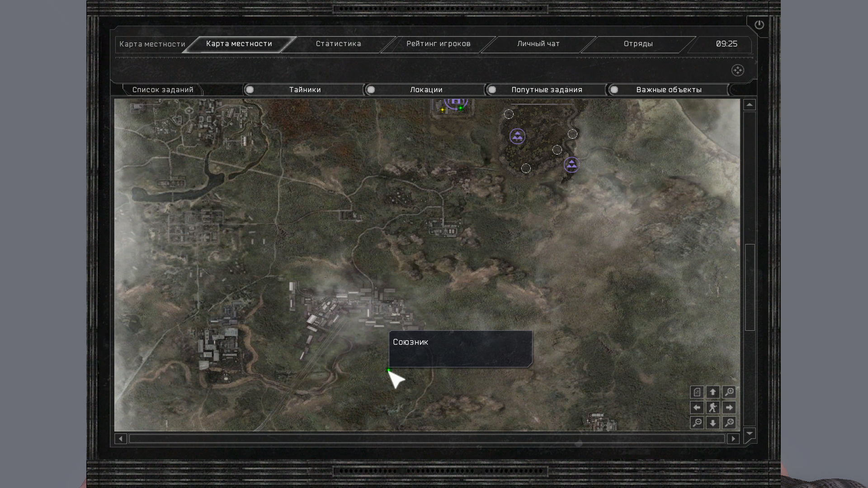Select the purple triangles marker inside the swamp
This screenshot has width=868, height=488.
coord(517,136)
